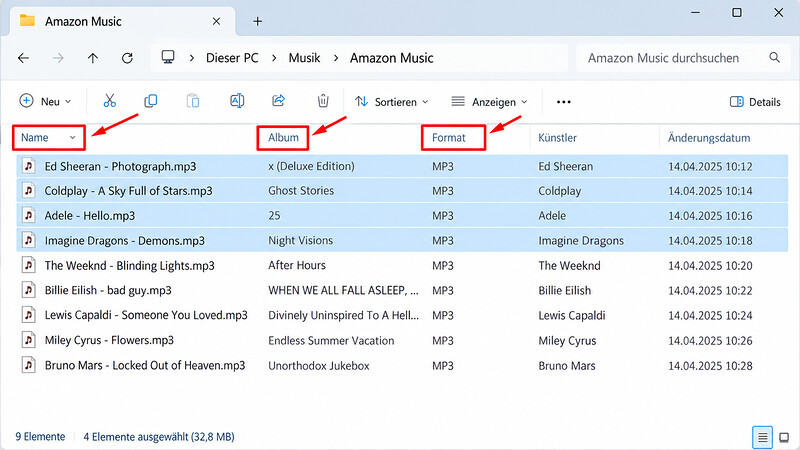Click Dieser PC in the breadcrumb
This screenshot has width=800, height=450.
click(232, 58)
